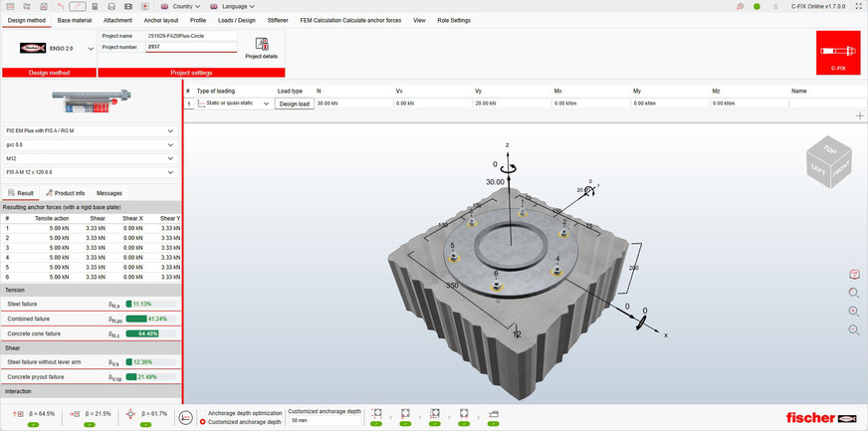Image resolution: width=868 pixels, height=431 pixels.
Task: Open the Static or quasi-static loading dropdown
Action: point(266,104)
